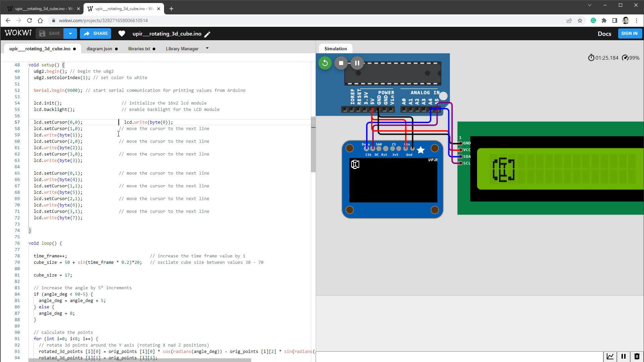Open the serial plotter chart icon
Image resolution: width=644 pixels, height=362 pixels.
610,356
